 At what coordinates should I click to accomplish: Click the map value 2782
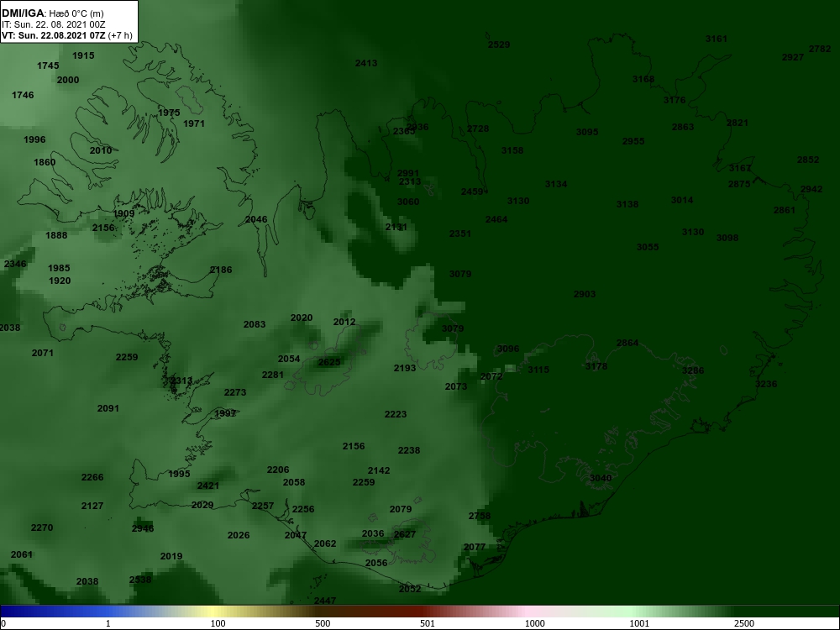point(820,50)
